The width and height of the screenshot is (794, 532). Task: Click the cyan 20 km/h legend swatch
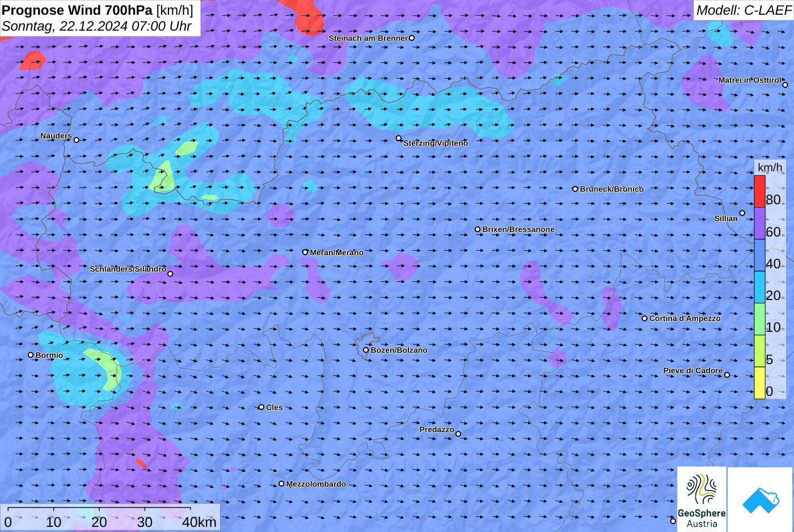pyautogui.click(x=759, y=288)
